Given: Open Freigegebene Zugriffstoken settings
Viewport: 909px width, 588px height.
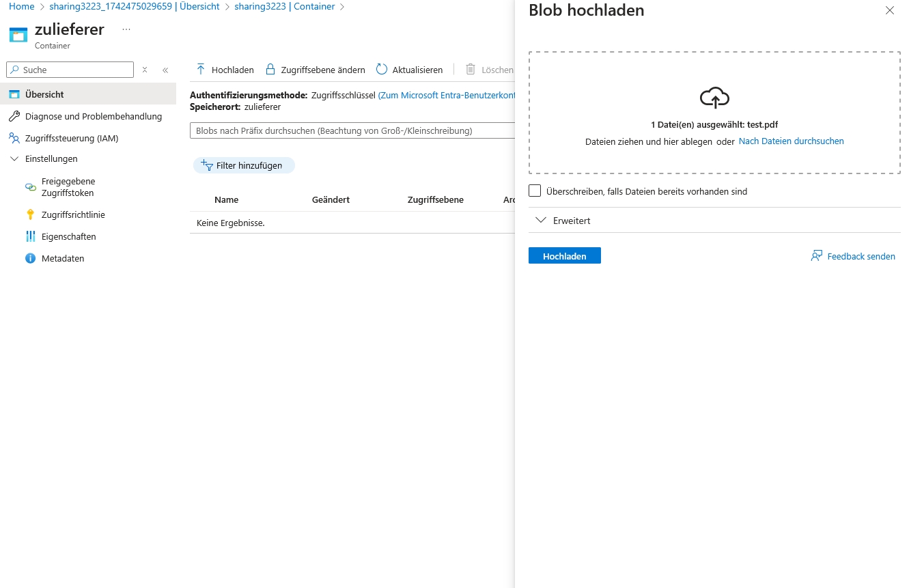Looking at the screenshot, I should pyautogui.click(x=68, y=187).
